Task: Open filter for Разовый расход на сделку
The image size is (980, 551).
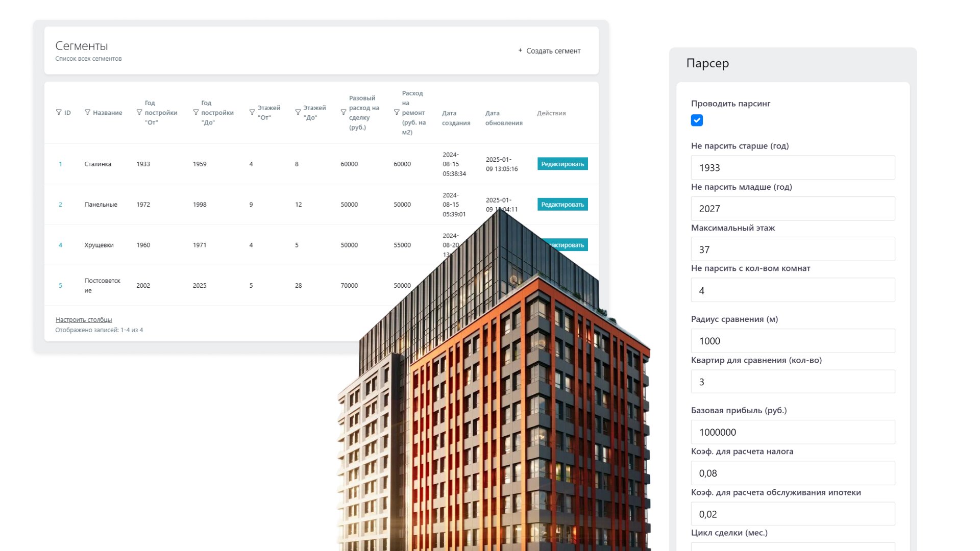Action: pos(344,112)
